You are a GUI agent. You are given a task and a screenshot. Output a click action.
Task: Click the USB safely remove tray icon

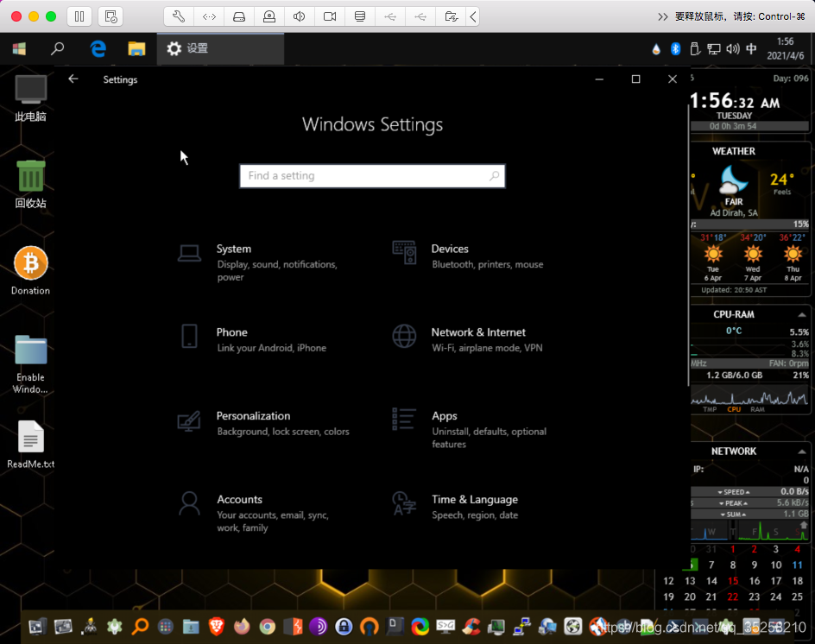695,49
